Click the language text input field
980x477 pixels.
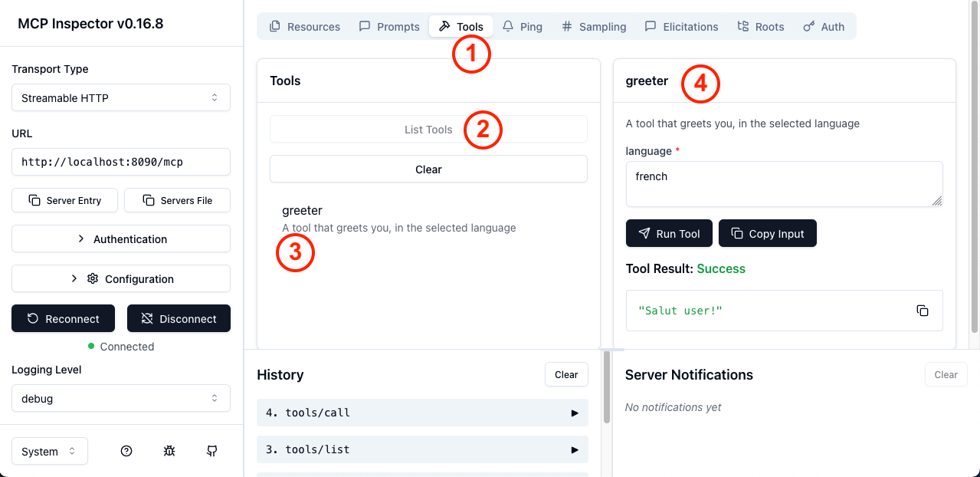point(784,184)
